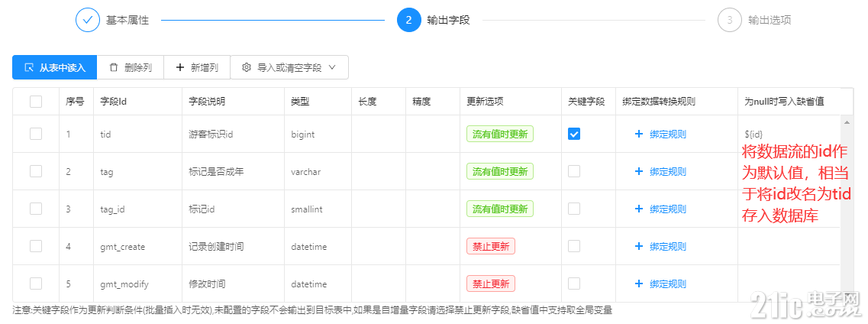This screenshot has height=324, width=868.
Task: Click the 标记是否成年 description cell
Action: (233, 171)
